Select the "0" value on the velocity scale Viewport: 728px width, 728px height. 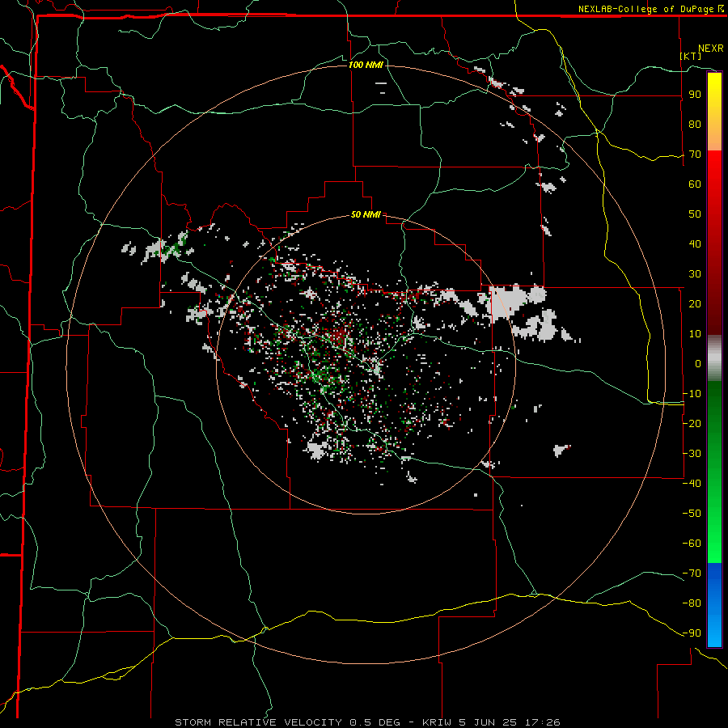698,363
